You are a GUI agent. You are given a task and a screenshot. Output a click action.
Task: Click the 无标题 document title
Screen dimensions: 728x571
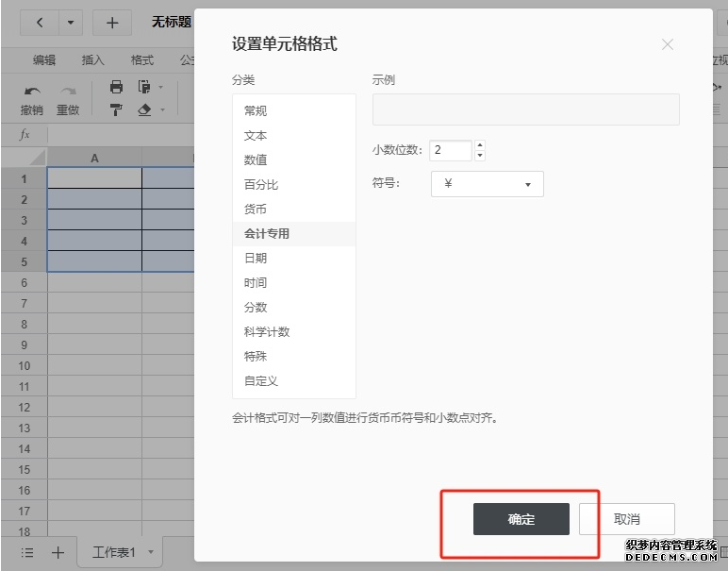click(x=172, y=22)
